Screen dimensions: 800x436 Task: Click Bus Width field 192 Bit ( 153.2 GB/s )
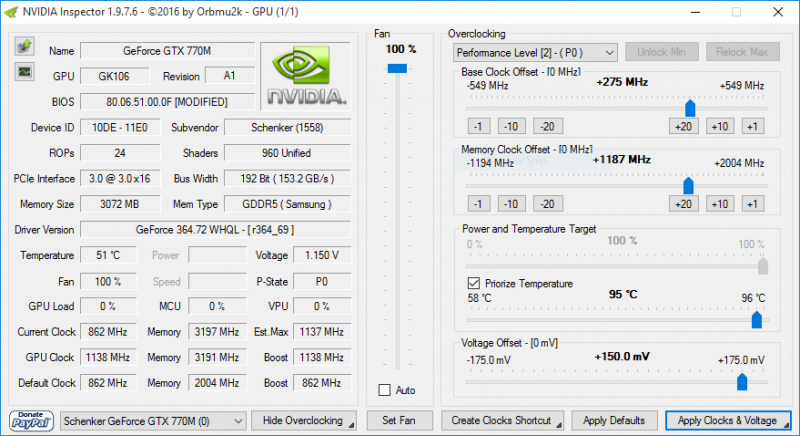point(287,178)
